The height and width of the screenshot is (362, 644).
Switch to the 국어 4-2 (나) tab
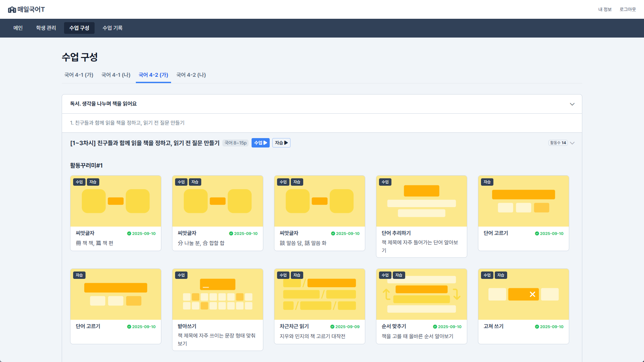[x=191, y=75]
